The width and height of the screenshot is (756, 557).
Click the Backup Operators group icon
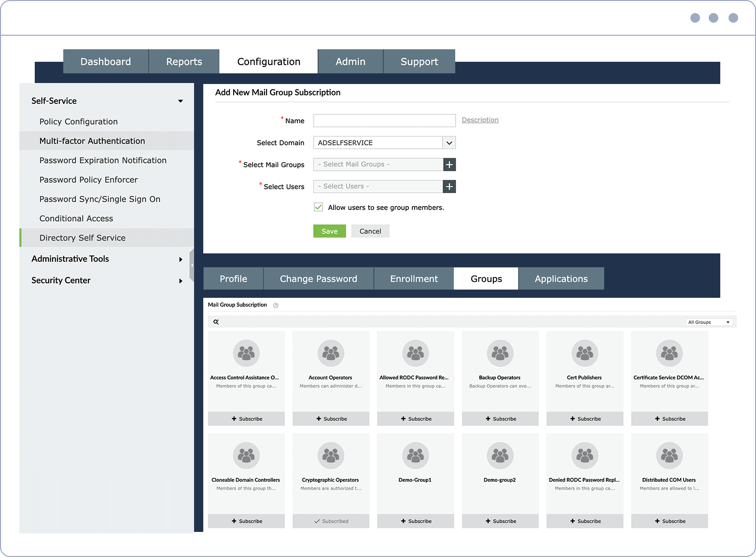(x=500, y=353)
